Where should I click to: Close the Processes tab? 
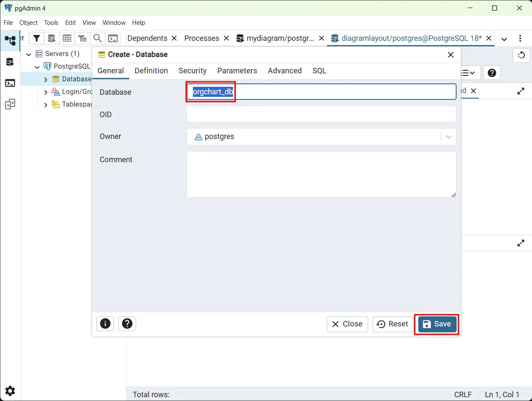[226, 38]
